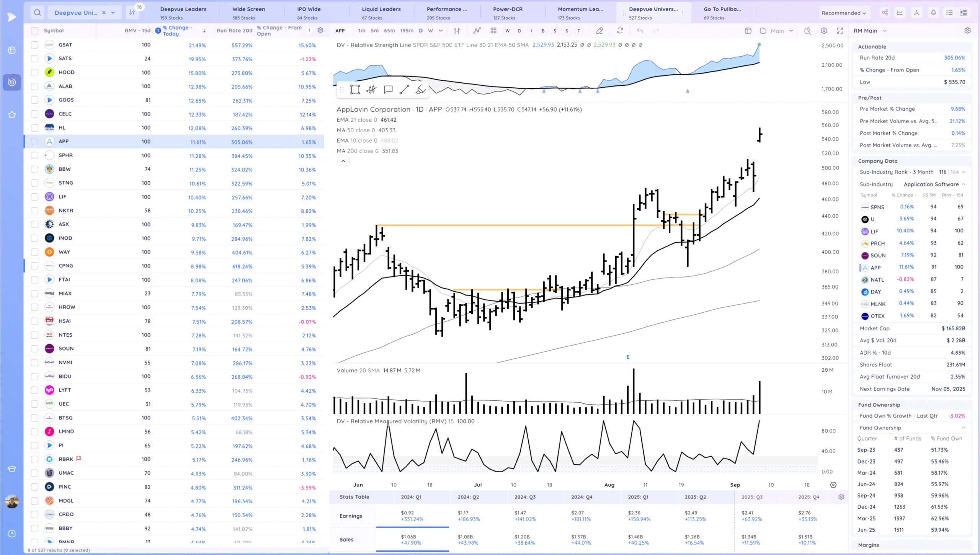Screen dimensions: 980x555
Task: Toggle the select-all checkbox in Symbol header
Action: click(34, 31)
